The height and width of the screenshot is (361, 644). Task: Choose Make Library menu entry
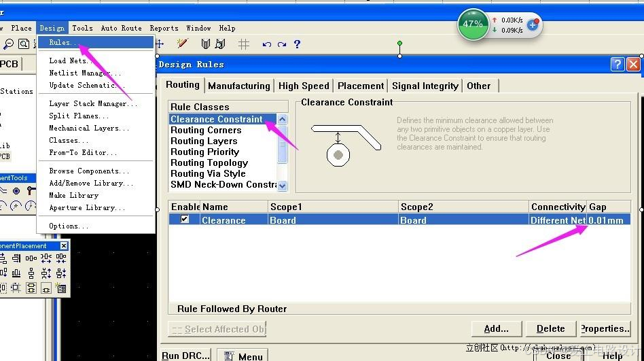tap(96, 195)
